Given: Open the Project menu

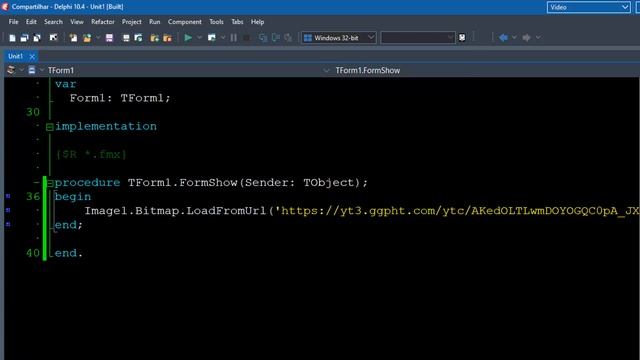Looking at the screenshot, I should [x=132, y=22].
